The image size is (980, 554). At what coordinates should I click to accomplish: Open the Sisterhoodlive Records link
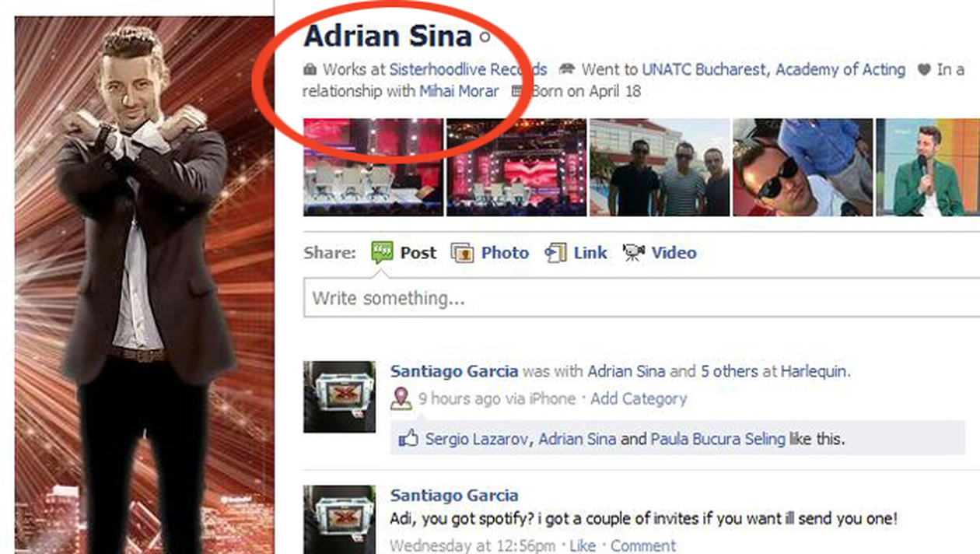click(468, 70)
